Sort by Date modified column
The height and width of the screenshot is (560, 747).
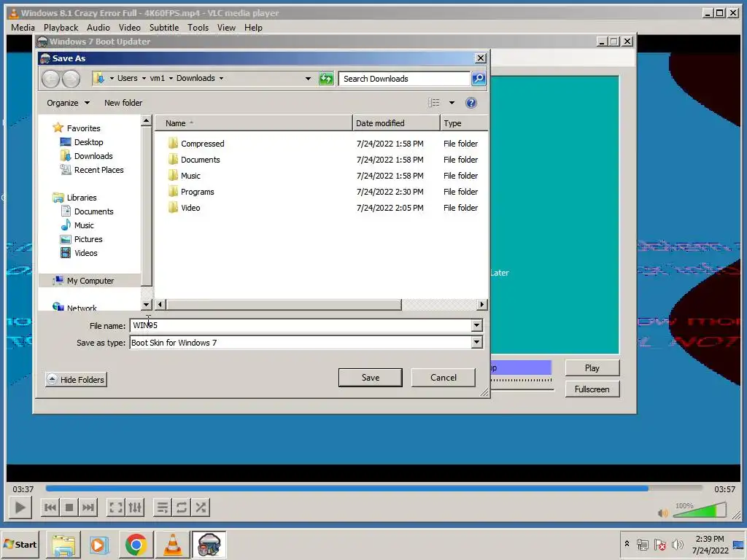coord(396,122)
